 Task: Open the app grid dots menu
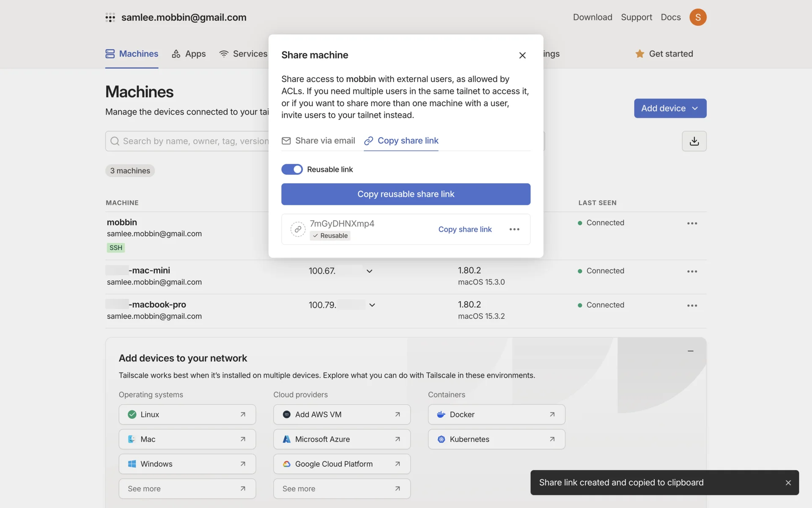click(x=110, y=17)
